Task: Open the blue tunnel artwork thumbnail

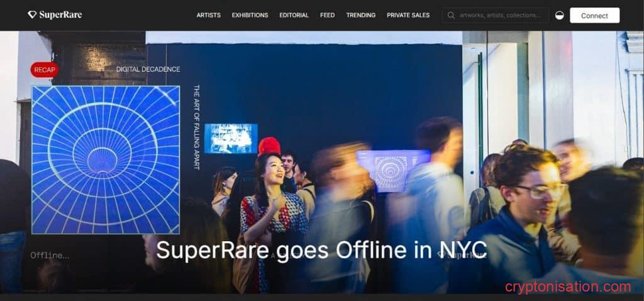Action: pos(106,159)
